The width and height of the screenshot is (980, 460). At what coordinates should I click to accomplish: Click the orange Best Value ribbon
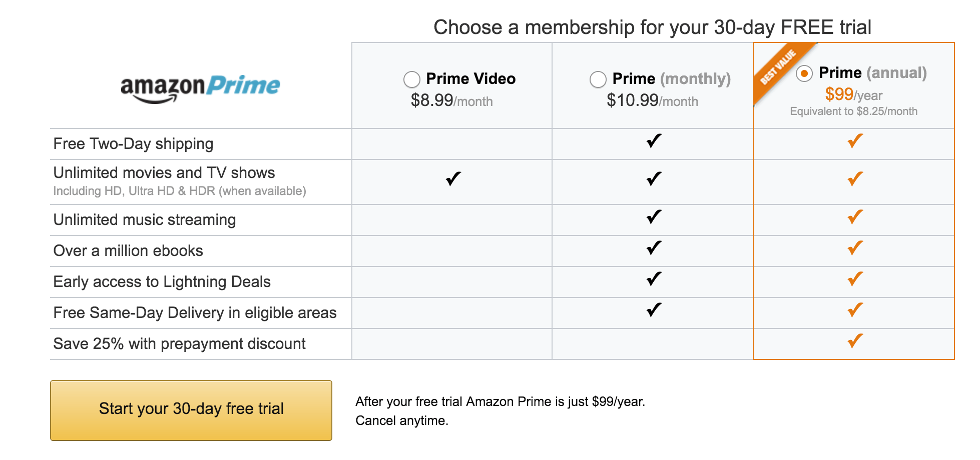point(779,69)
